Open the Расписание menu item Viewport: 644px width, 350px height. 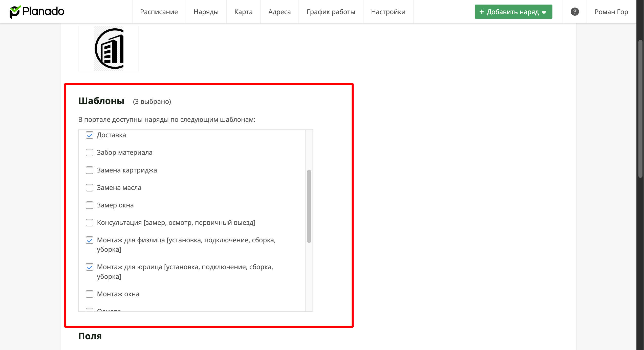point(159,12)
